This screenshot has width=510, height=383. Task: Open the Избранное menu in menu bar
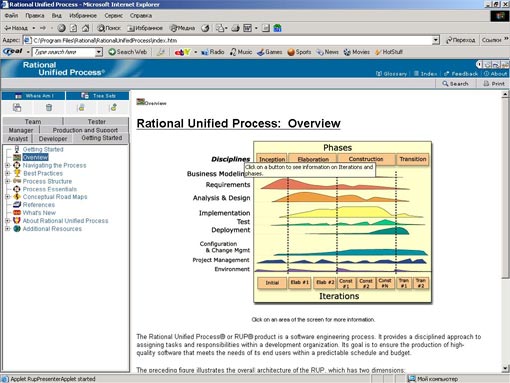83,16
